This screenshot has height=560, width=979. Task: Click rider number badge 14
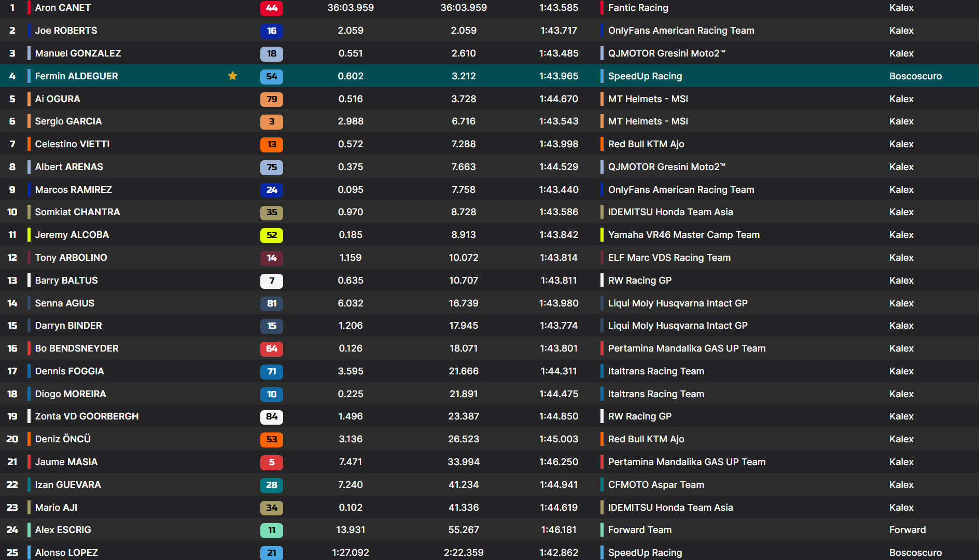272,258
